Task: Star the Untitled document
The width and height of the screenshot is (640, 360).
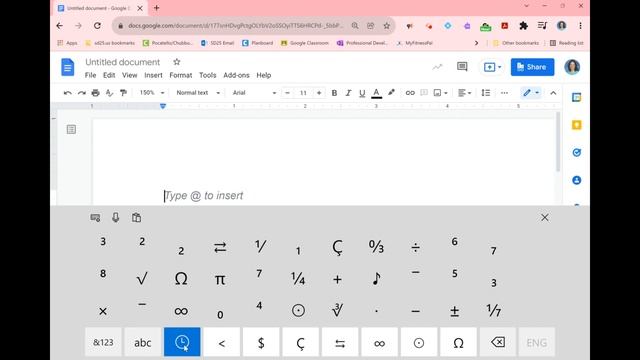Action: click(176, 62)
